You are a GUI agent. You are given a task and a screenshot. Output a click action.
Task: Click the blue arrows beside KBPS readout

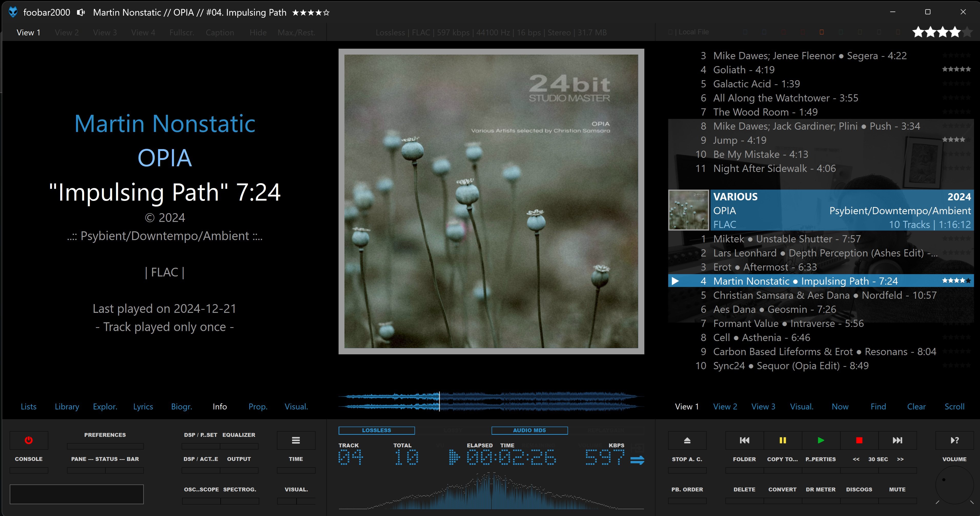point(637,460)
